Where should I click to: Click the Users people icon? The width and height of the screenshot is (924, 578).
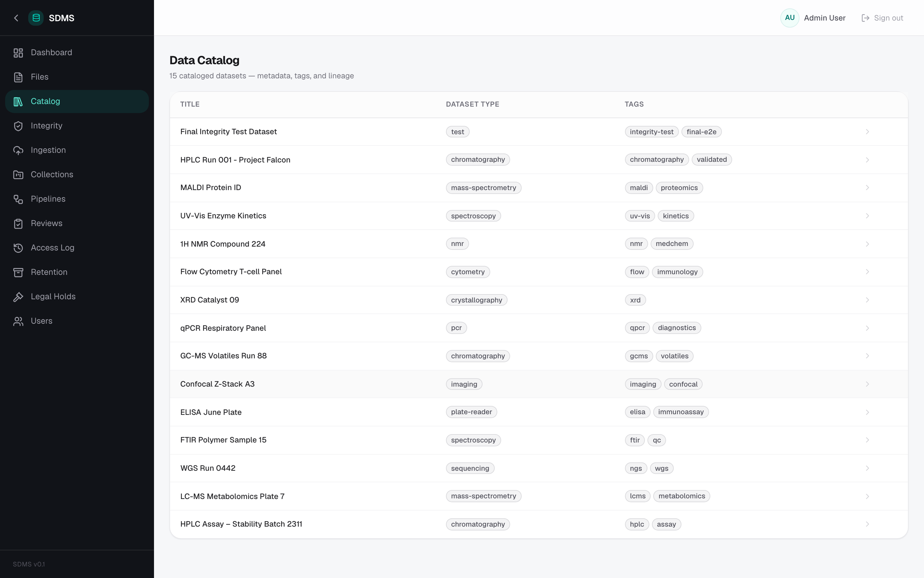point(18,321)
